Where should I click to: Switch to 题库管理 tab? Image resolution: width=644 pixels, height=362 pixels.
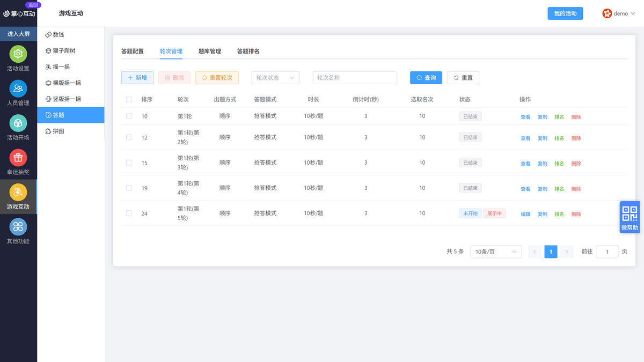tap(210, 51)
